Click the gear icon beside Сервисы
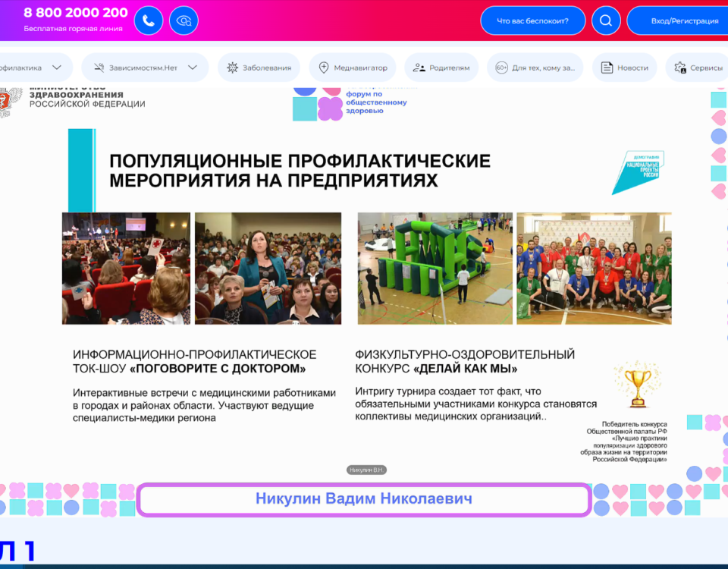The width and height of the screenshot is (728, 569). point(680,68)
